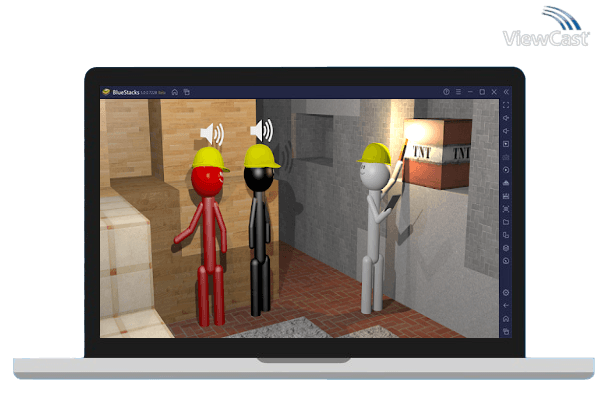Click the white stickman holding the torch
Image resolution: width=602 pixels, height=414 pixels.
[x=378, y=227]
